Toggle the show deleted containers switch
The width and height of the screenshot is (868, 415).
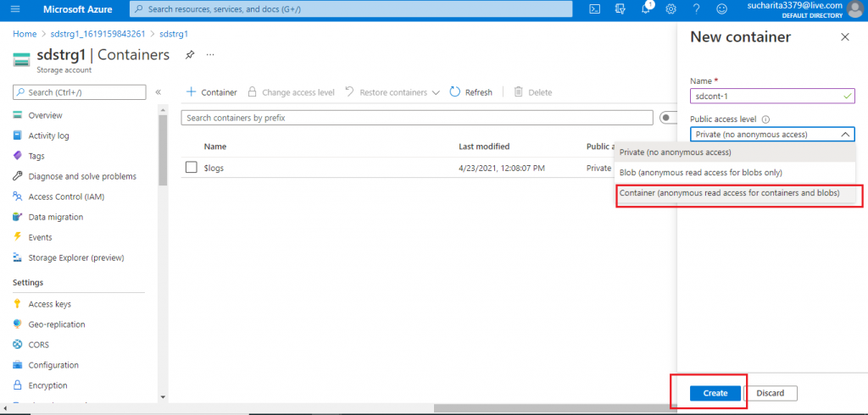(x=668, y=118)
